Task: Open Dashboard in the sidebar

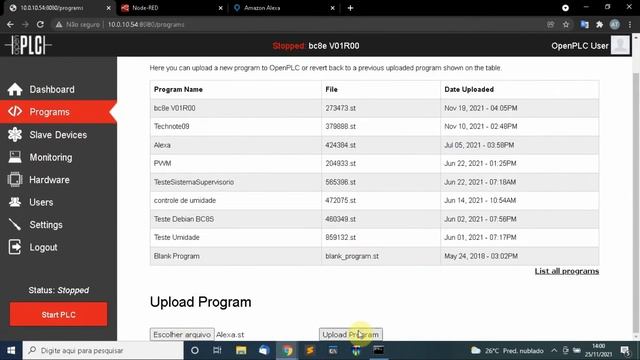Action: point(58,89)
